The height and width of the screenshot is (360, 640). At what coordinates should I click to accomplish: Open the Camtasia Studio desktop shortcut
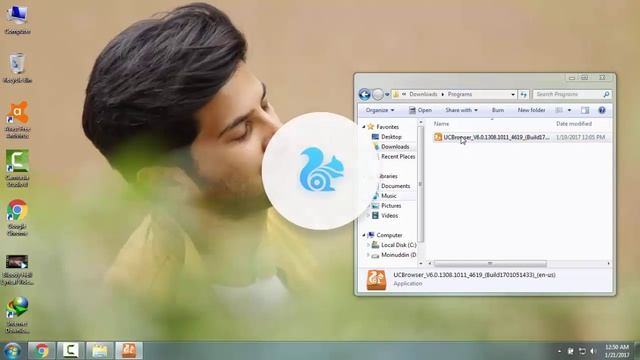[x=17, y=168]
